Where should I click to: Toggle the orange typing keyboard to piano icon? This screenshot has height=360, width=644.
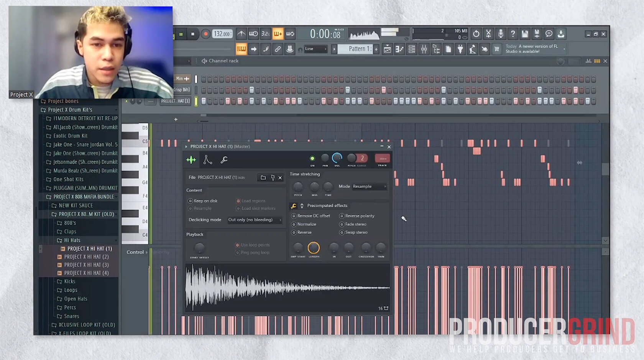click(241, 49)
